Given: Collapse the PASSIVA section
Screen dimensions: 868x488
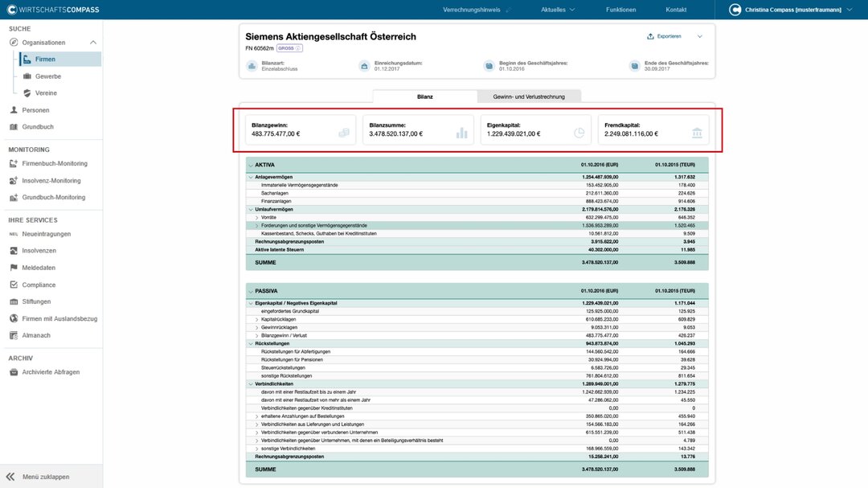Looking at the screenshot, I should (251, 291).
